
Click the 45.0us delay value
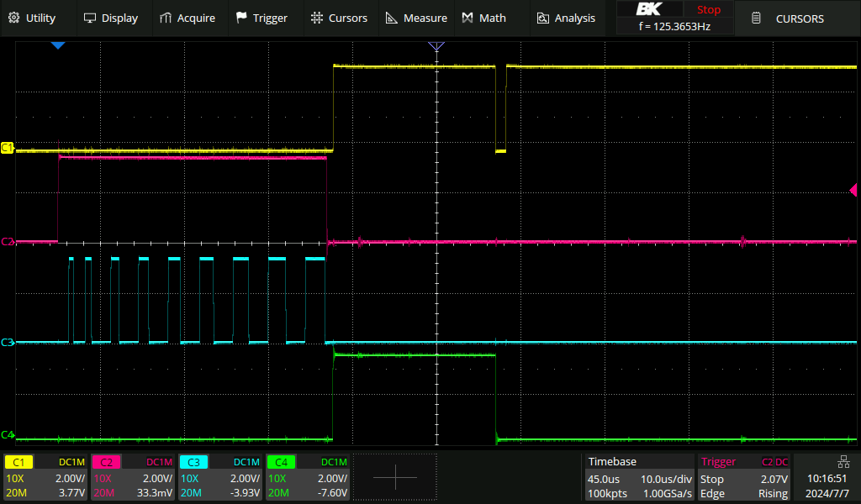click(x=604, y=479)
